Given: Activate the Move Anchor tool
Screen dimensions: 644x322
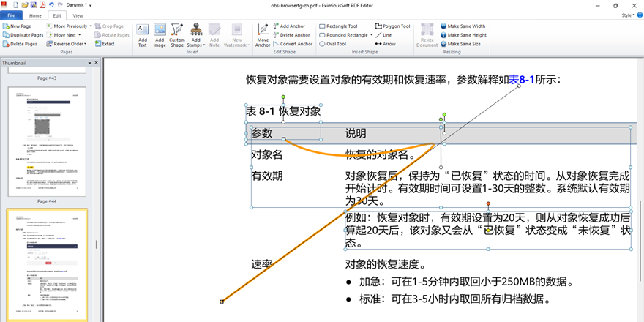Looking at the screenshot, I should click(263, 35).
